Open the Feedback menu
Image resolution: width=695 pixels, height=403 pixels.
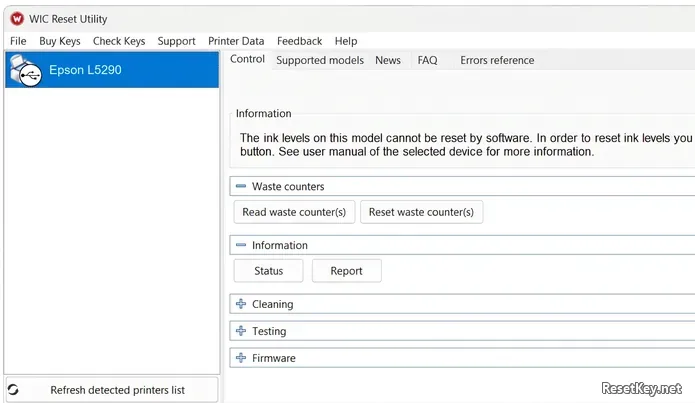(299, 41)
